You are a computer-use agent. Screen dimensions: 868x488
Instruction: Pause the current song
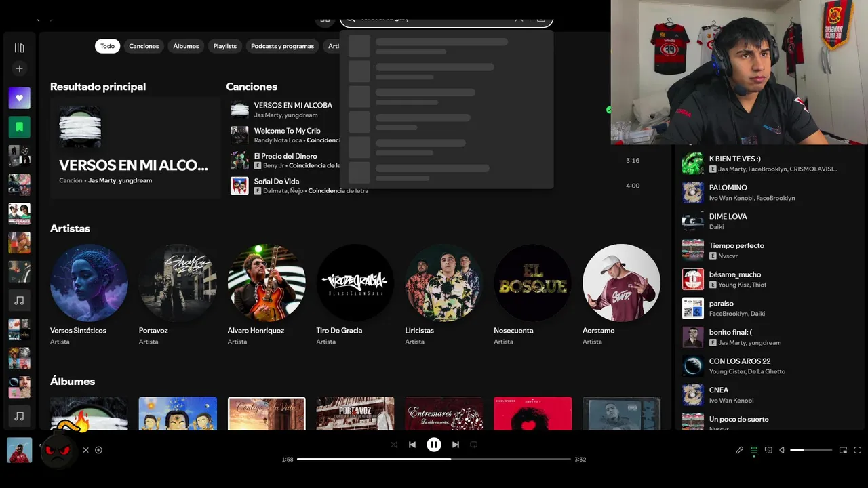[x=434, y=445]
